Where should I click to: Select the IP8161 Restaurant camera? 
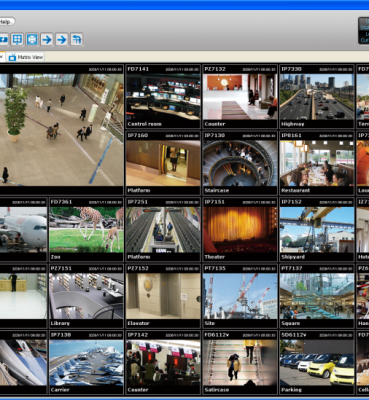[x=317, y=163]
